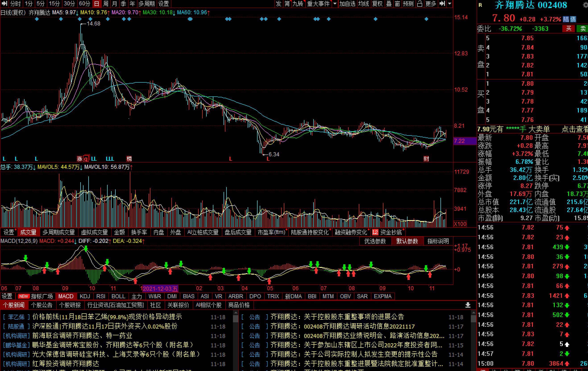Open the 更多 more options menu

point(430,3)
